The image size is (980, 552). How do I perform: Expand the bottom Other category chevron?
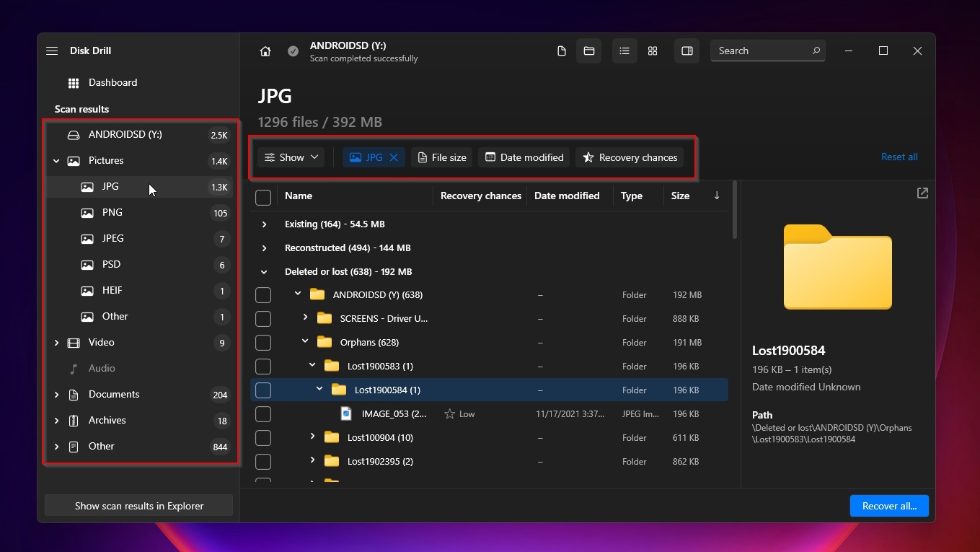[x=56, y=447]
